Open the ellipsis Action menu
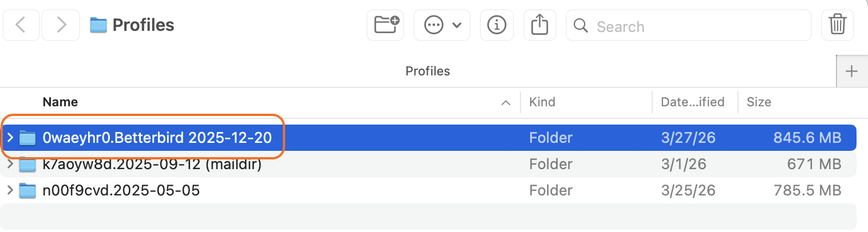The width and height of the screenshot is (868, 232). (442, 25)
